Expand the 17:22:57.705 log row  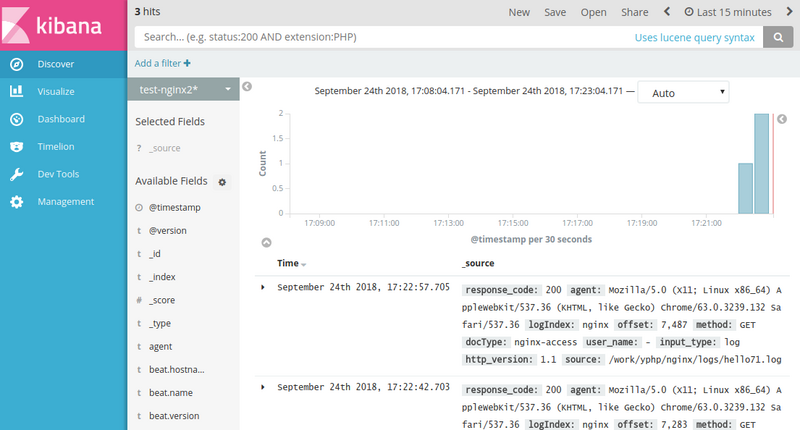pyautogui.click(x=263, y=287)
